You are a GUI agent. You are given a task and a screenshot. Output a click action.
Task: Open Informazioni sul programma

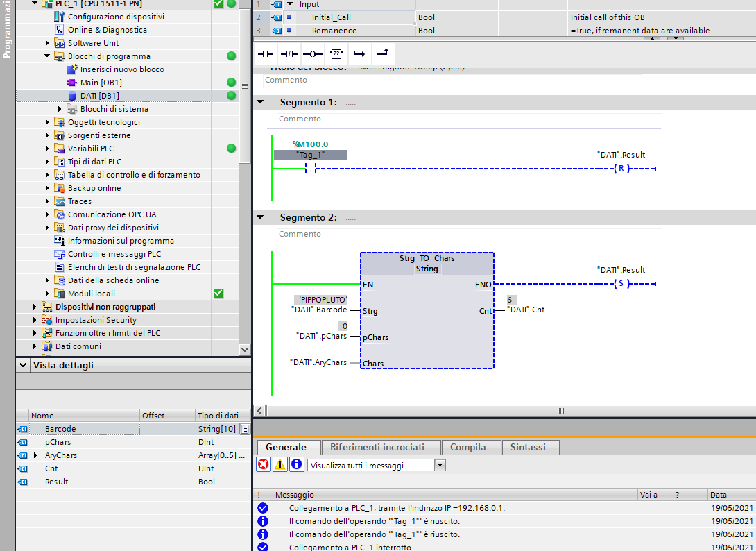pyautogui.click(x=121, y=241)
